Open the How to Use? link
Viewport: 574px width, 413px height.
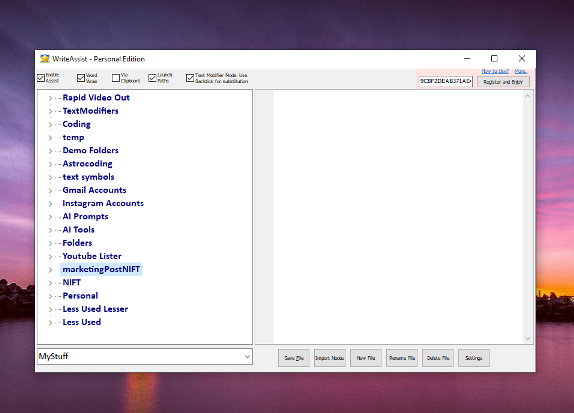coord(495,71)
